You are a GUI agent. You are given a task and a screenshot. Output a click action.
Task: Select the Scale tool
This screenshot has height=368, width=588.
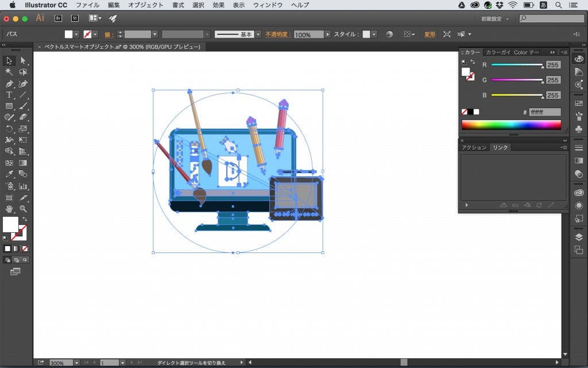click(23, 129)
